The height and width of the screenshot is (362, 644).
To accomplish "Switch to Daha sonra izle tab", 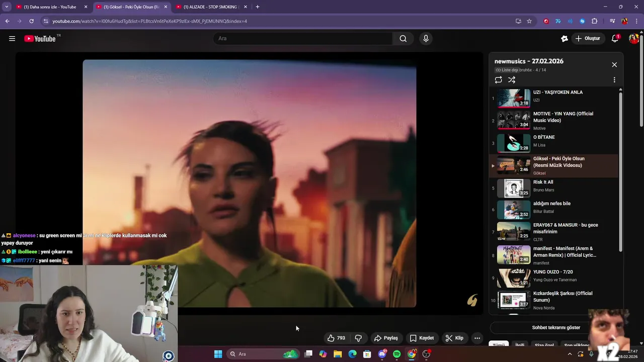I will (x=52, y=7).
